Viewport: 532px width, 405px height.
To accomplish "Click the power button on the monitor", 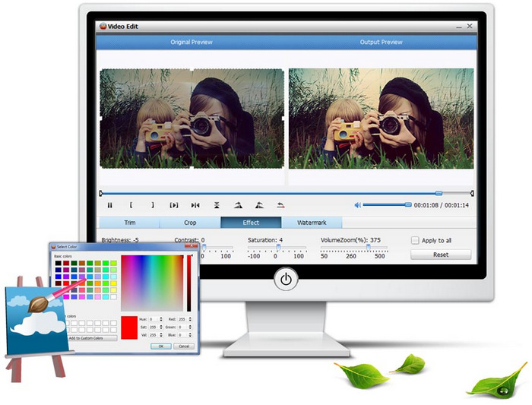I will tap(286, 280).
